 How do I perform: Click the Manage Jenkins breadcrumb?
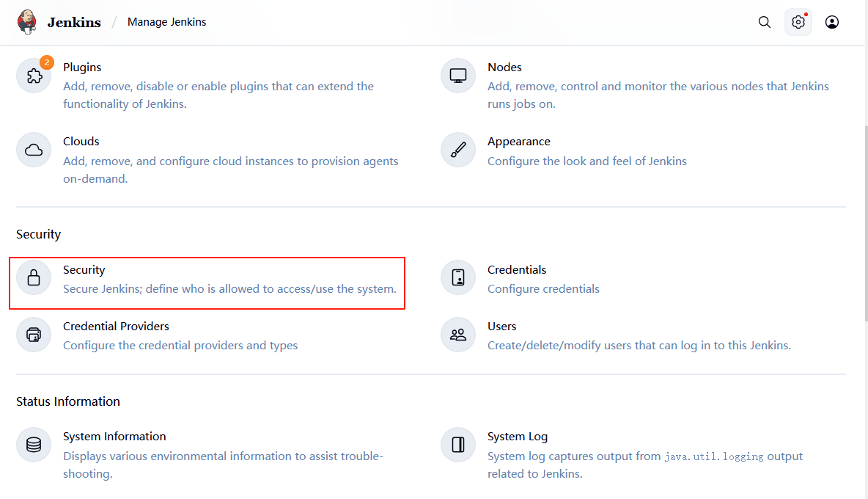tap(166, 22)
